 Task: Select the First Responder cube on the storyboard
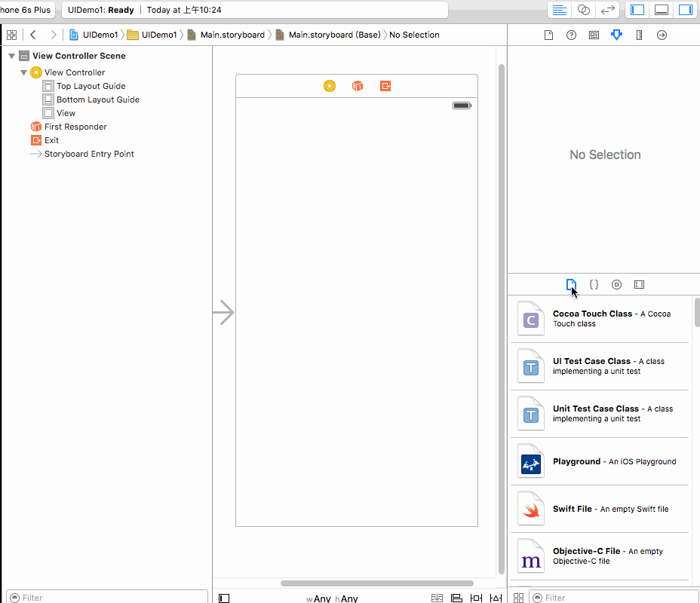click(x=357, y=86)
